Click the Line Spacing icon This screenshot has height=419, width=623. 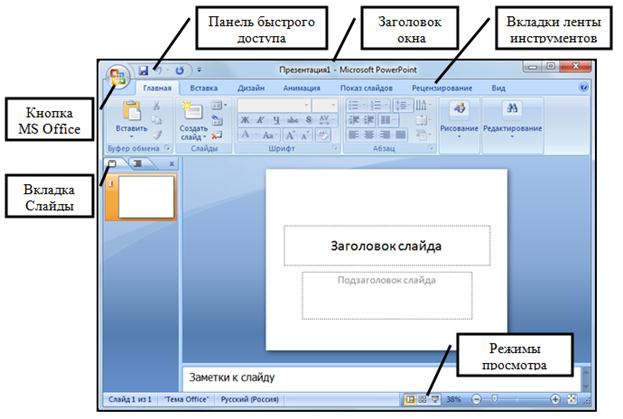[x=403, y=105]
